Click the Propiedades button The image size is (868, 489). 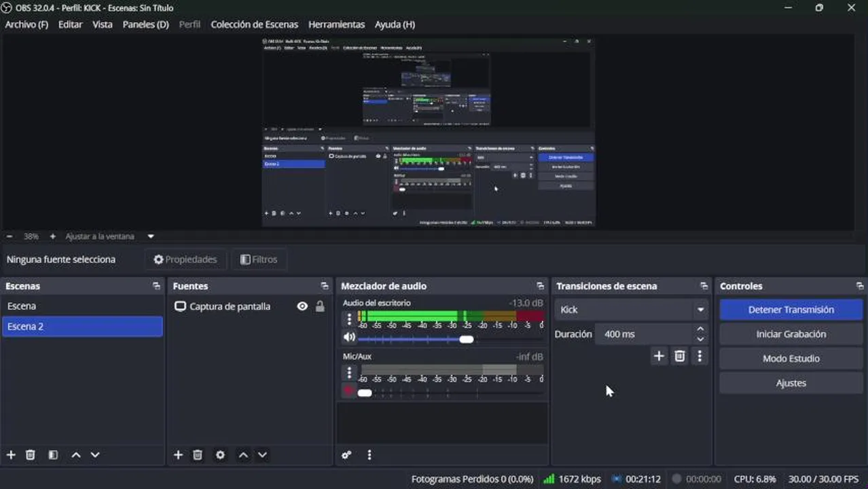(185, 259)
